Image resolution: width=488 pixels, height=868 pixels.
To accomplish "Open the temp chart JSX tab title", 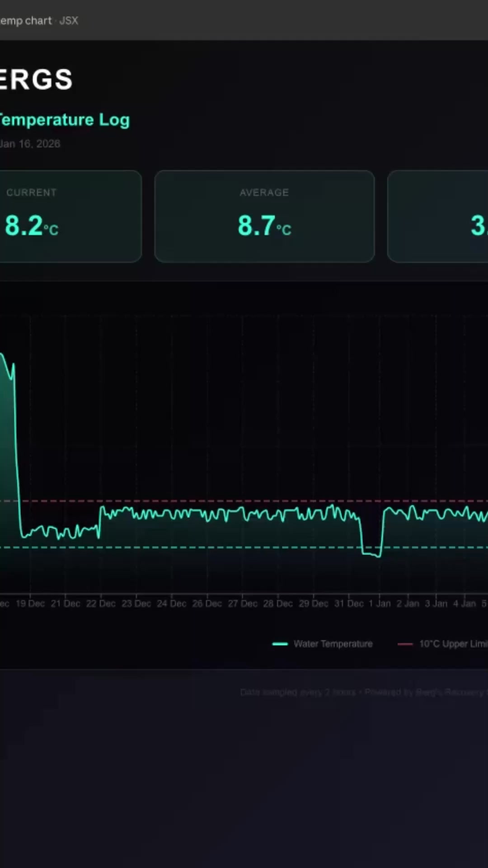I will (26, 21).
